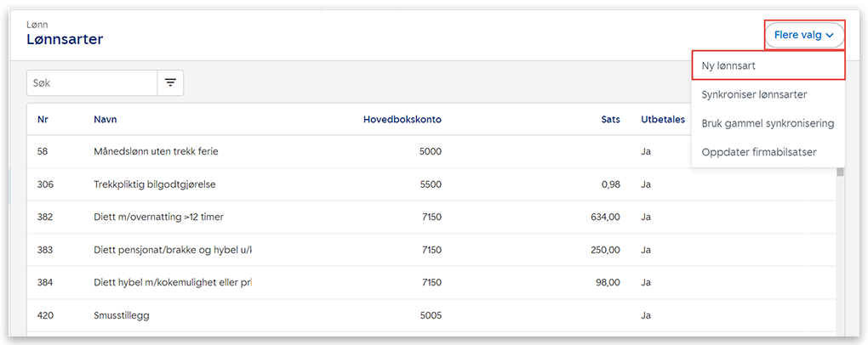The image size is (868, 345).
Task: Open Diett pensjonat/brakke og hybel row
Action: (x=173, y=250)
